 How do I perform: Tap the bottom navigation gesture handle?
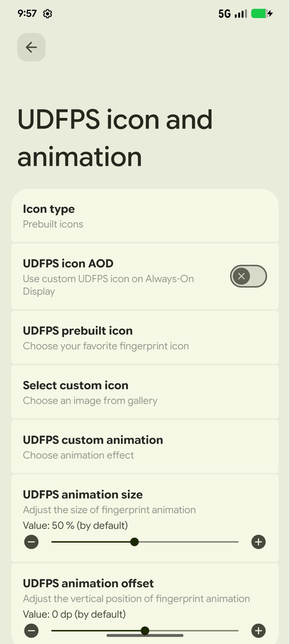click(145, 636)
